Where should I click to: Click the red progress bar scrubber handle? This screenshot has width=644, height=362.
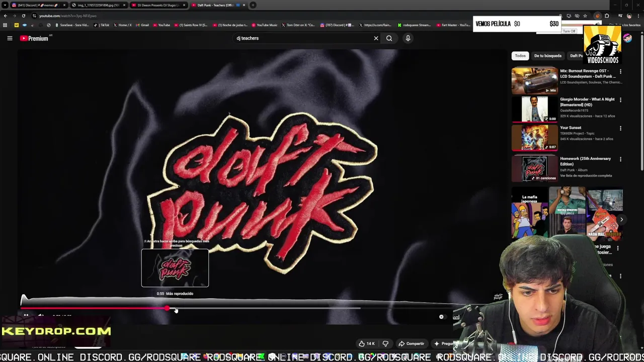[167, 308]
